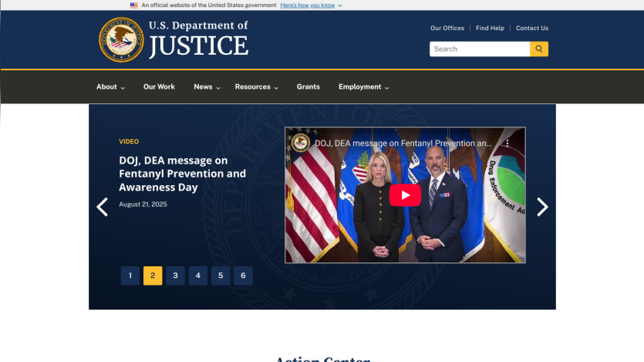Open Our Offices link
This screenshot has height=362, width=644.
point(447,28)
